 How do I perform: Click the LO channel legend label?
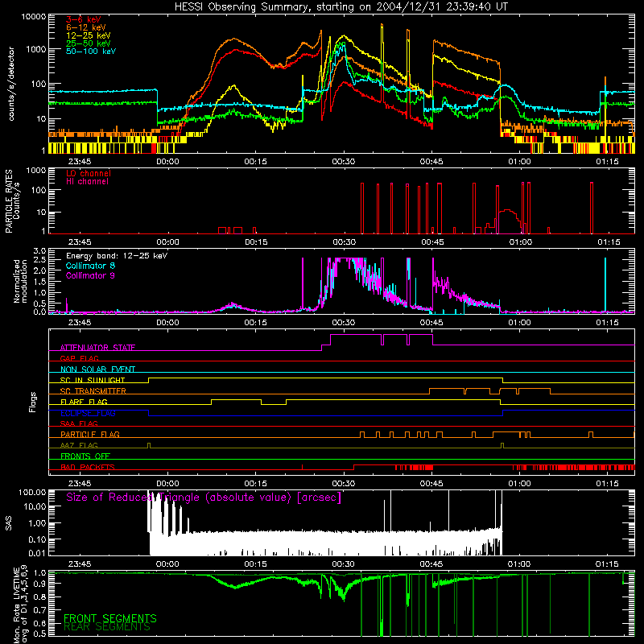[89, 173]
